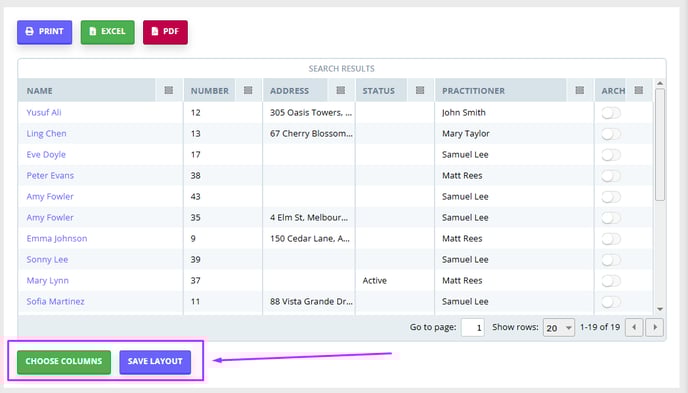Open the NUMBER column menu icon

point(248,90)
